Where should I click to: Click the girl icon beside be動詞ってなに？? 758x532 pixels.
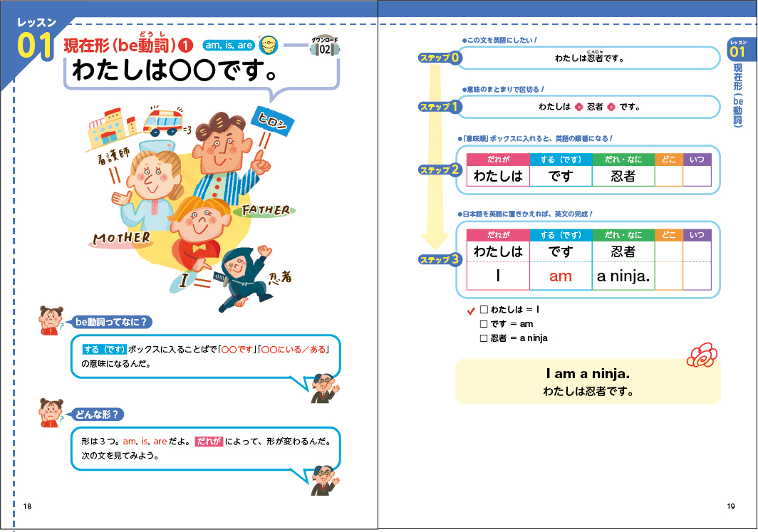51,320
